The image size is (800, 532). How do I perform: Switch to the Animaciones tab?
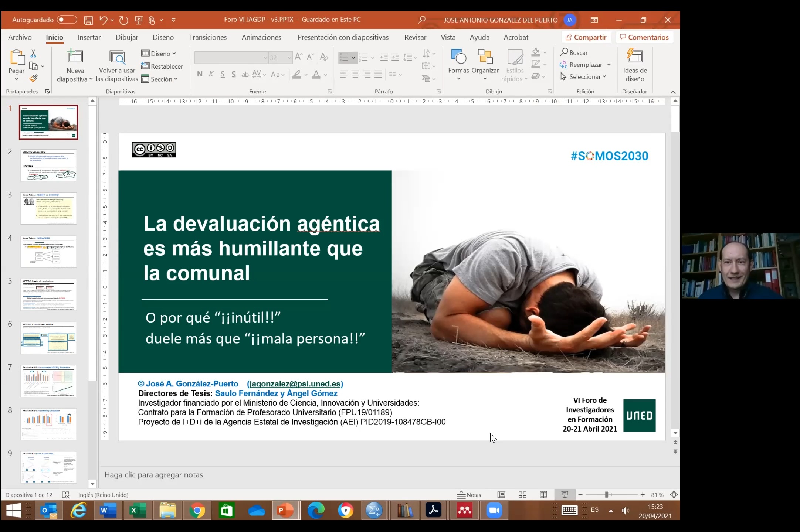point(261,37)
